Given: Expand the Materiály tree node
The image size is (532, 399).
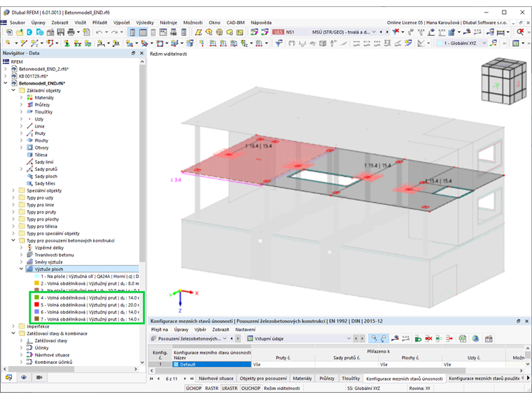Looking at the screenshot, I should 22,98.
